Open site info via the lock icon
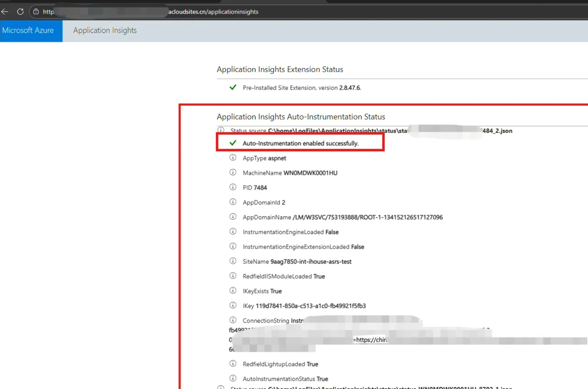The width and height of the screenshot is (588, 389). (36, 12)
